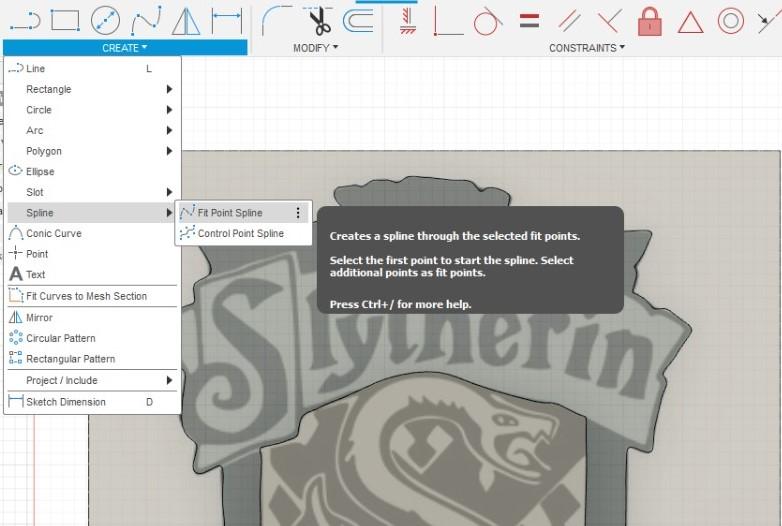This screenshot has width=782, height=526.
Task: Choose Ellipse from the Create menu
Action: 92,172
